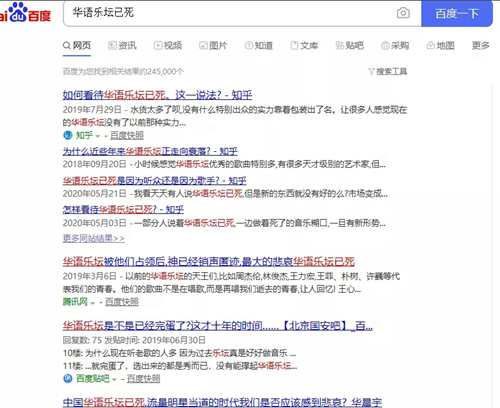Open the 百度快照 link under the first result
Viewport: 500px width, 408px height.
click(127, 135)
